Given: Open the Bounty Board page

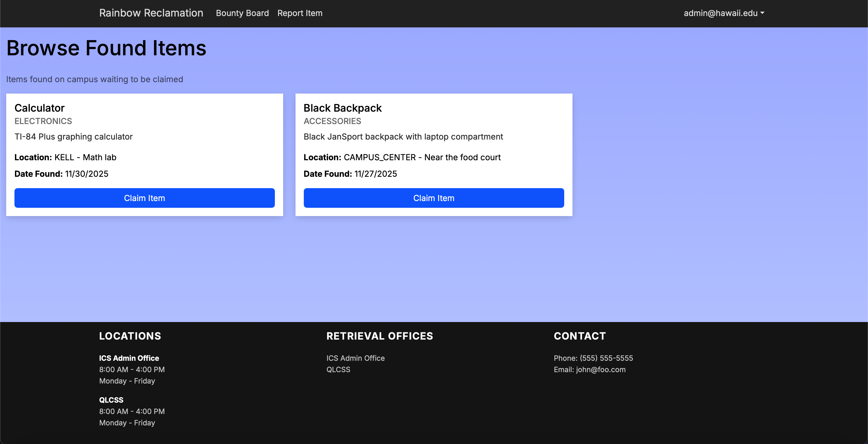Looking at the screenshot, I should tap(242, 13).
